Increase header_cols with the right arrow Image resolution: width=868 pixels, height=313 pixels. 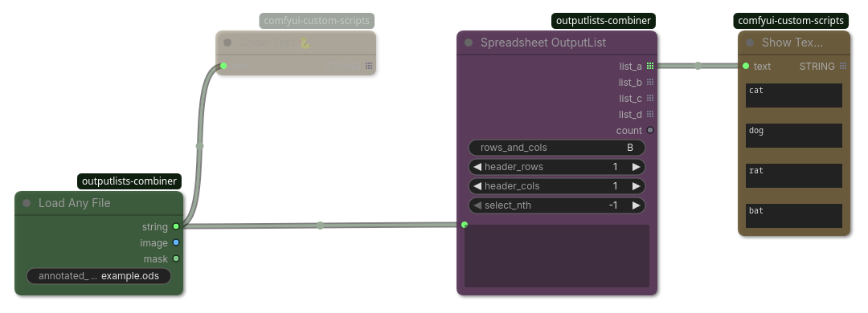click(636, 186)
